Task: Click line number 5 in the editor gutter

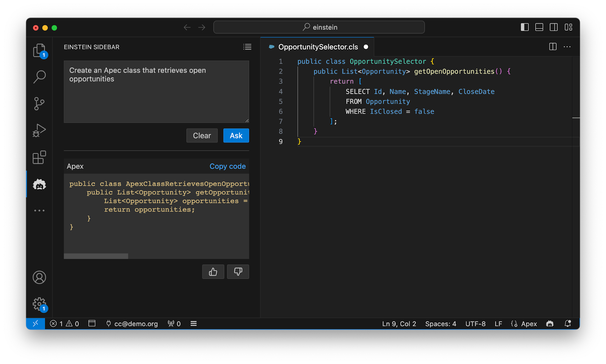Action: click(x=281, y=101)
